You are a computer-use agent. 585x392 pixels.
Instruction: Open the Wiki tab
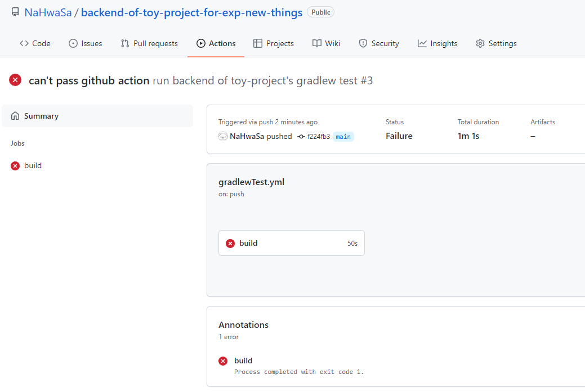(x=327, y=43)
